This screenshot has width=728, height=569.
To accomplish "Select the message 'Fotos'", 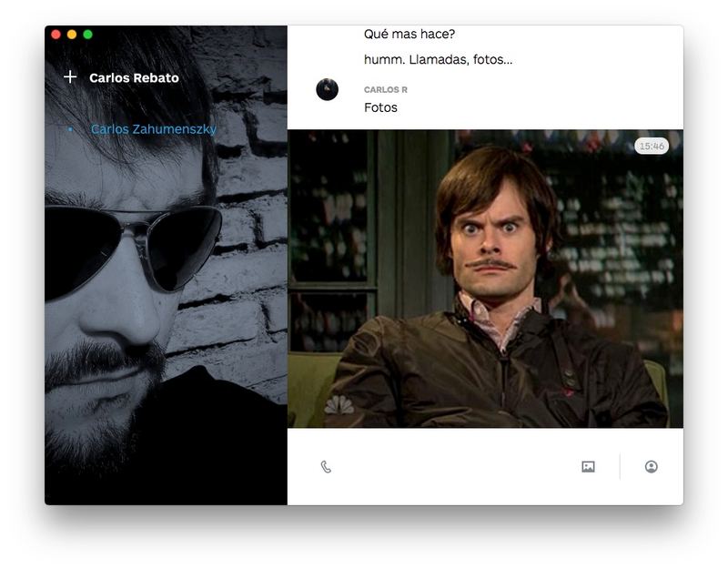I will (380, 107).
